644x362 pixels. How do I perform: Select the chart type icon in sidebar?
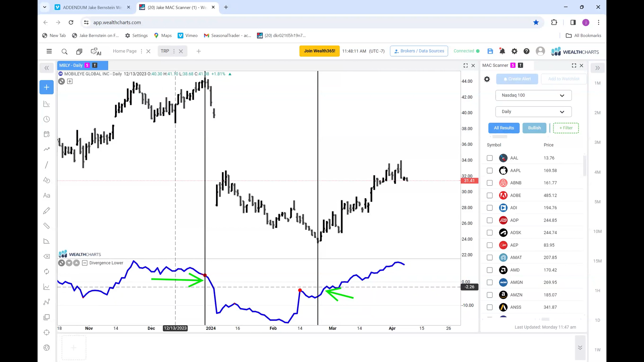pos(47,104)
